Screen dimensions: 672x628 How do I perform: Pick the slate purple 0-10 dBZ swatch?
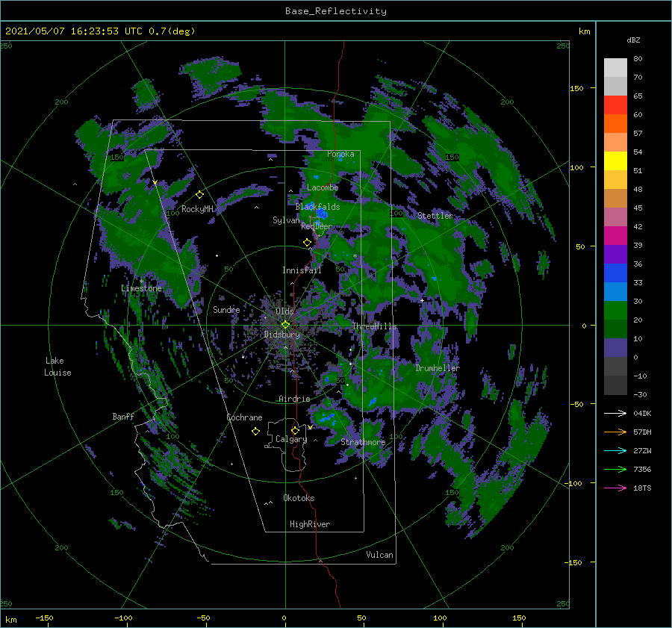tap(615, 347)
